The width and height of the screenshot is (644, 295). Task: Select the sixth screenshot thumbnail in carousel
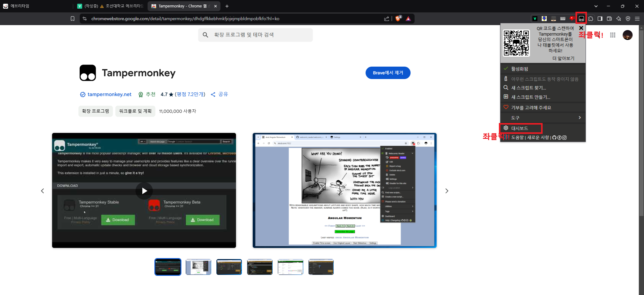(321, 267)
